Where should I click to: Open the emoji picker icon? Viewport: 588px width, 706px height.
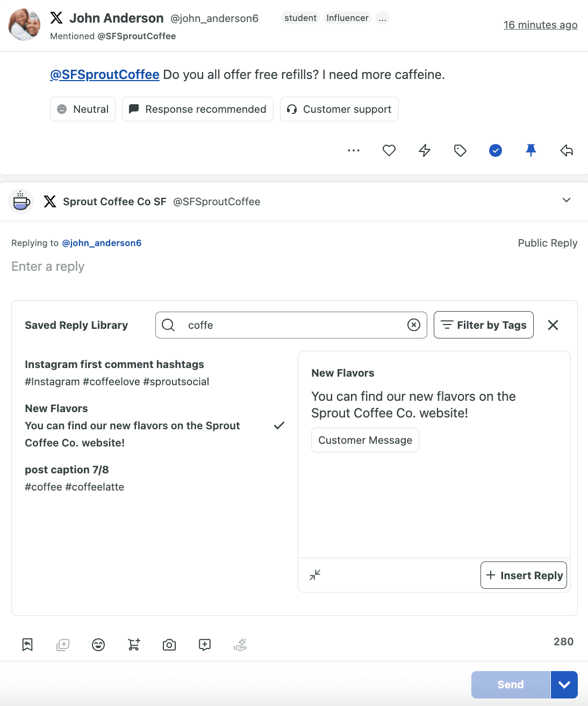98,645
